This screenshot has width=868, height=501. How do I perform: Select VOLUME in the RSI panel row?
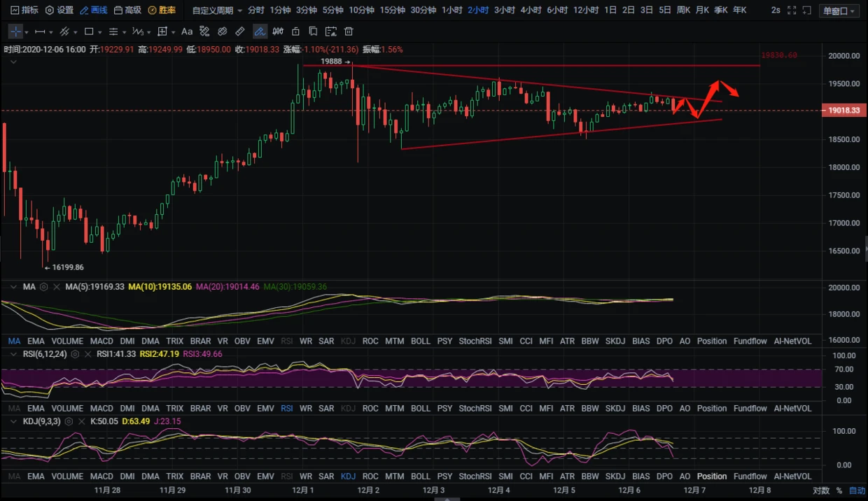(x=67, y=409)
